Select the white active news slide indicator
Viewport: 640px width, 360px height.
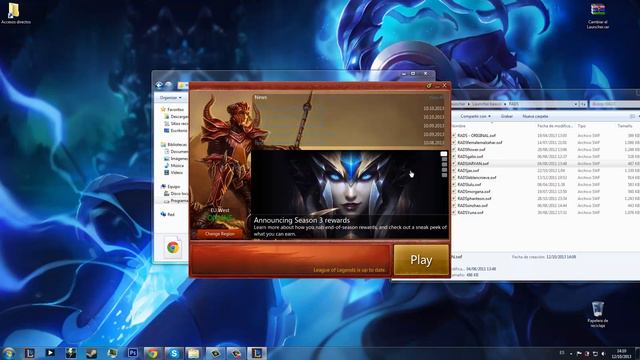coord(444,154)
